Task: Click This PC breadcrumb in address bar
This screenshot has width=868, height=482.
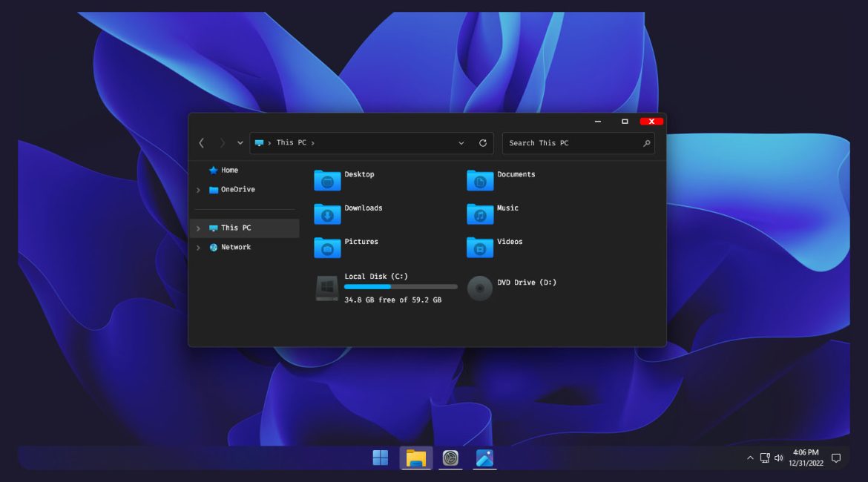Action: [x=291, y=143]
